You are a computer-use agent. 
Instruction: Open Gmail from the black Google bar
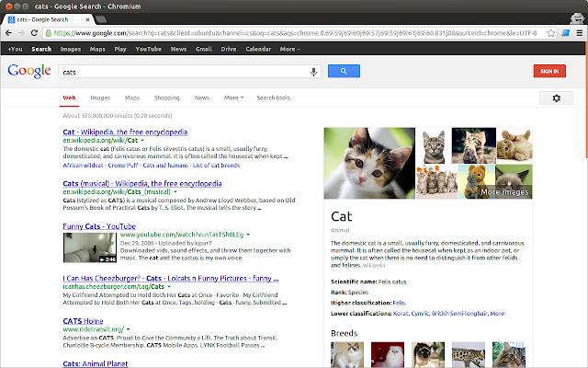click(x=204, y=49)
